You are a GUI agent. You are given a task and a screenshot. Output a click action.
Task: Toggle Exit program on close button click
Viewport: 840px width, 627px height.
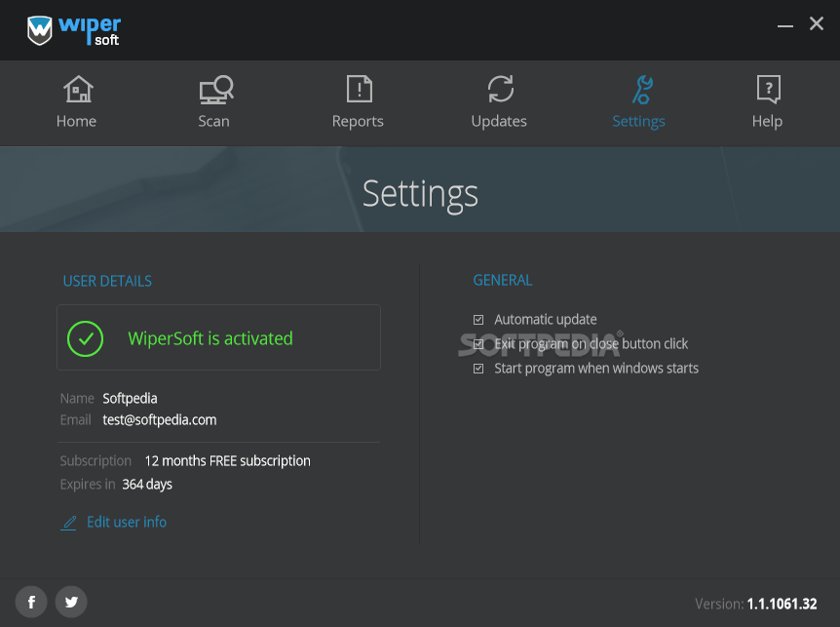pos(478,344)
